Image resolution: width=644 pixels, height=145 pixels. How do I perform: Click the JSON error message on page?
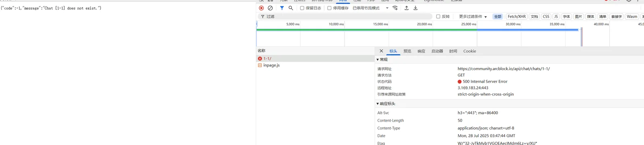(51, 8)
